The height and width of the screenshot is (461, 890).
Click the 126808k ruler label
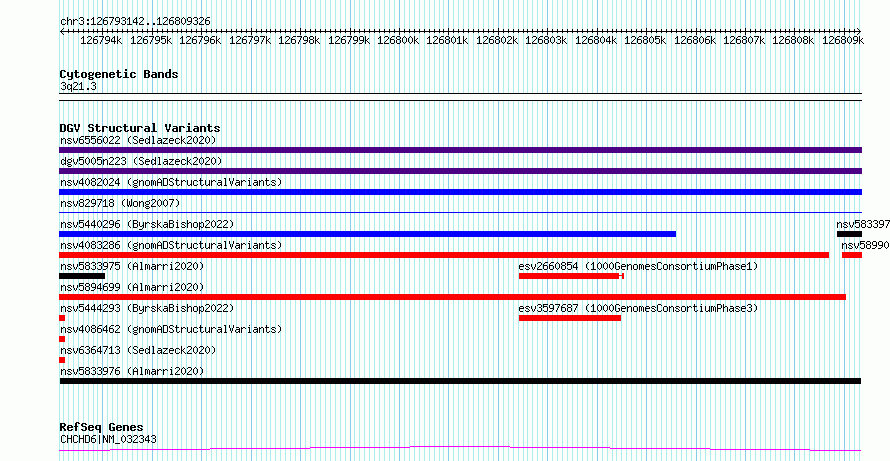tap(794, 40)
